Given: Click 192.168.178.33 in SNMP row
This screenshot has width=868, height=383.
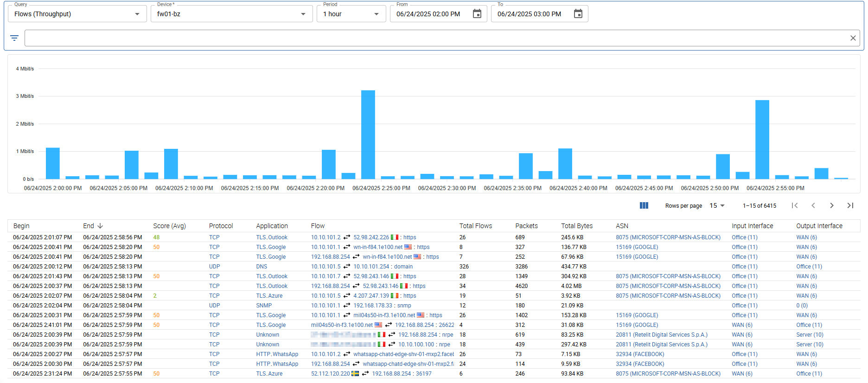Looking at the screenshot, I should [373, 306].
